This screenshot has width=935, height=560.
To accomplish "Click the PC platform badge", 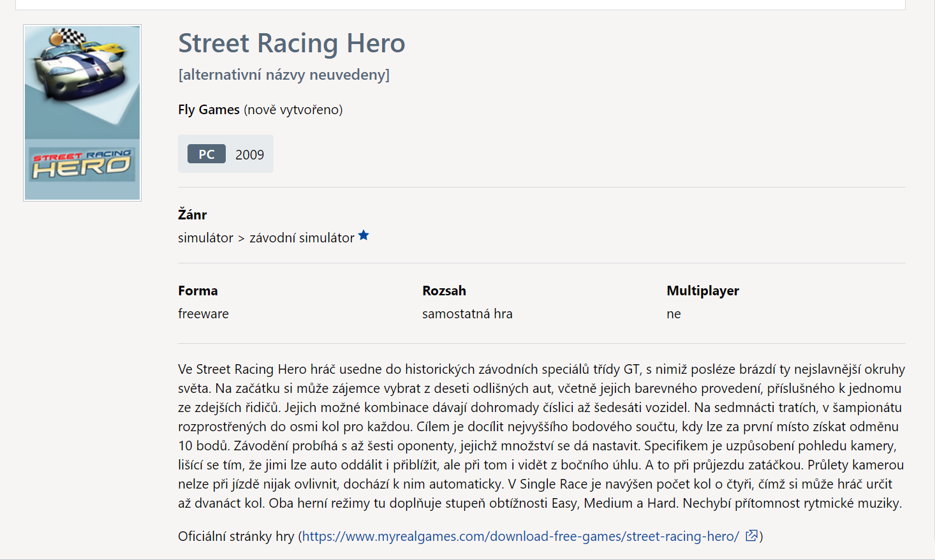I will [207, 154].
